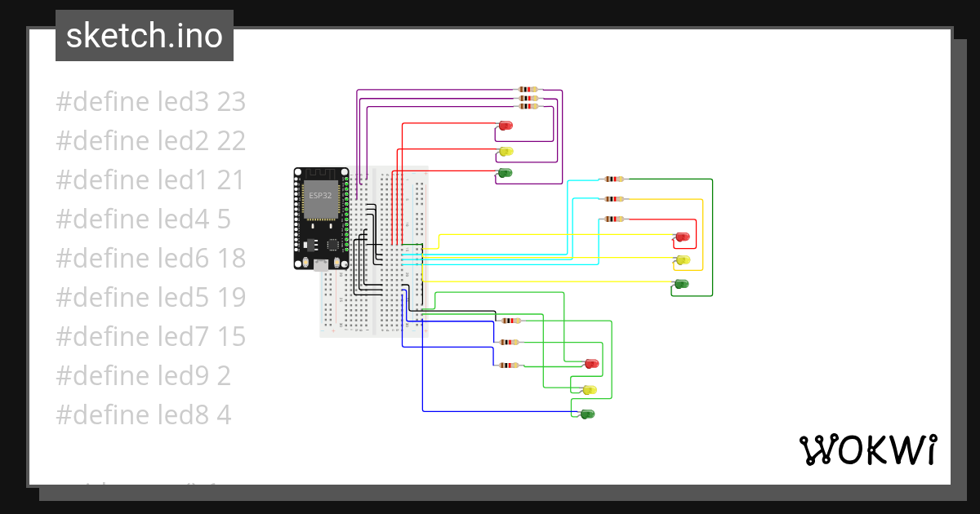
Task: Toggle the yellow LED in the top group
Action: tap(505, 150)
